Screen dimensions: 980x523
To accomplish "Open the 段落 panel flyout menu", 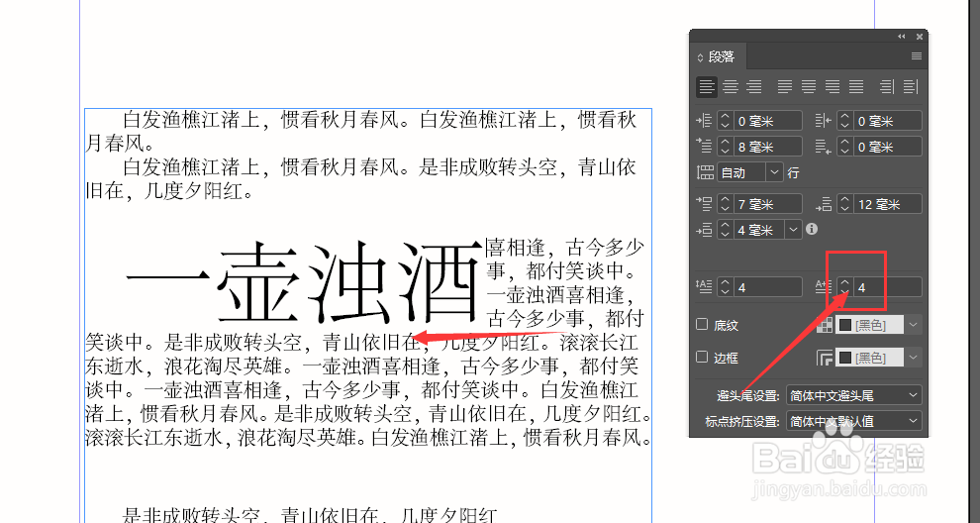I will pos(917,56).
